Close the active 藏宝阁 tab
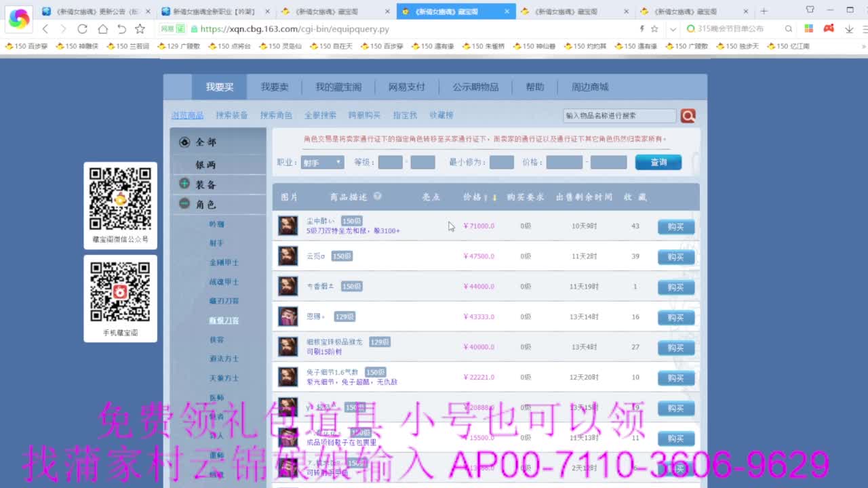The width and height of the screenshot is (868, 488). coord(507,12)
